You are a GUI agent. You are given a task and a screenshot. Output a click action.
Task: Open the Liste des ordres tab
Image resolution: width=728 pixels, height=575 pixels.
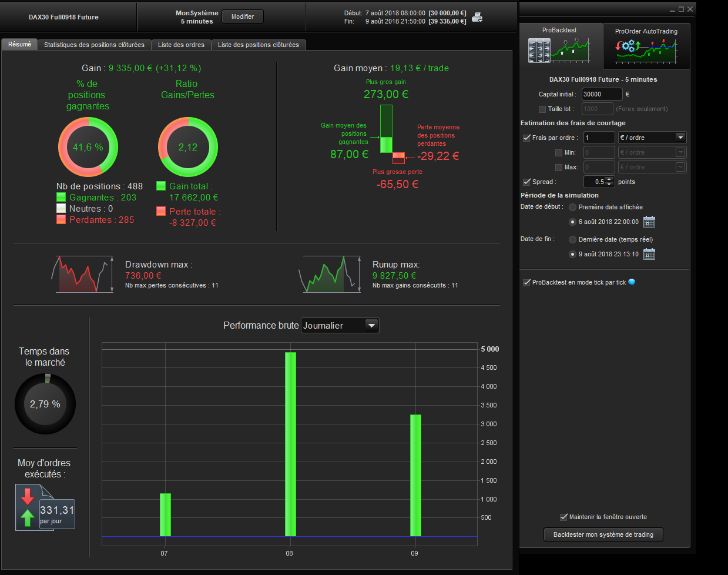click(181, 45)
